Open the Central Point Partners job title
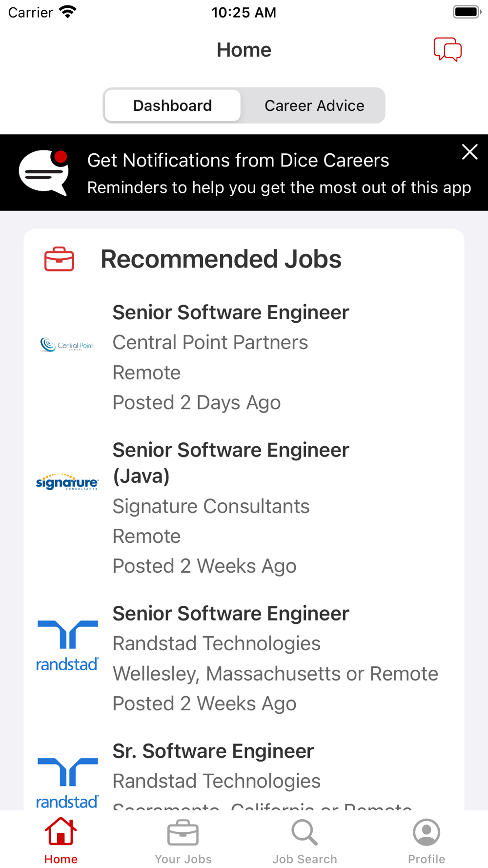The width and height of the screenshot is (488, 868). click(x=231, y=312)
